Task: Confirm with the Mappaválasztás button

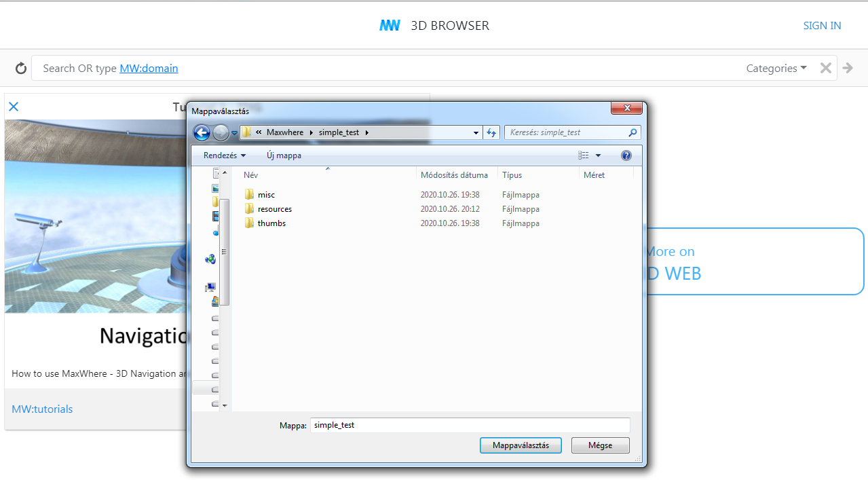Action: click(x=521, y=445)
